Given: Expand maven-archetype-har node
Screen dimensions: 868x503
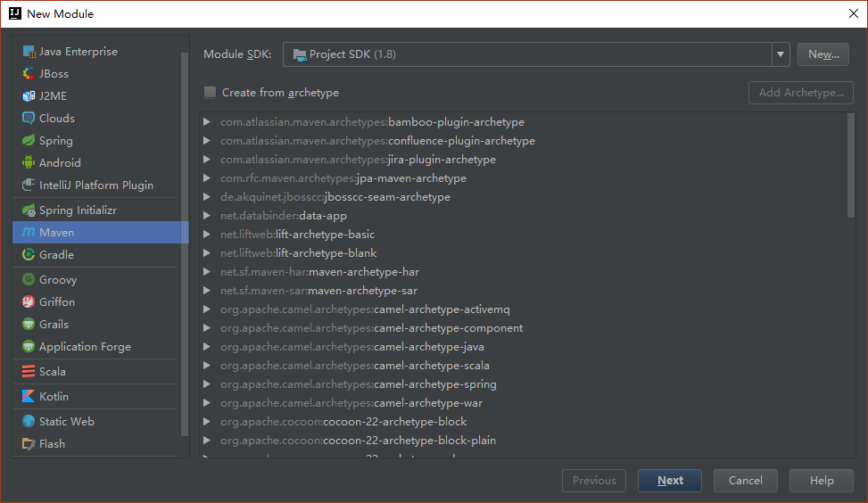Looking at the screenshot, I should tap(206, 272).
